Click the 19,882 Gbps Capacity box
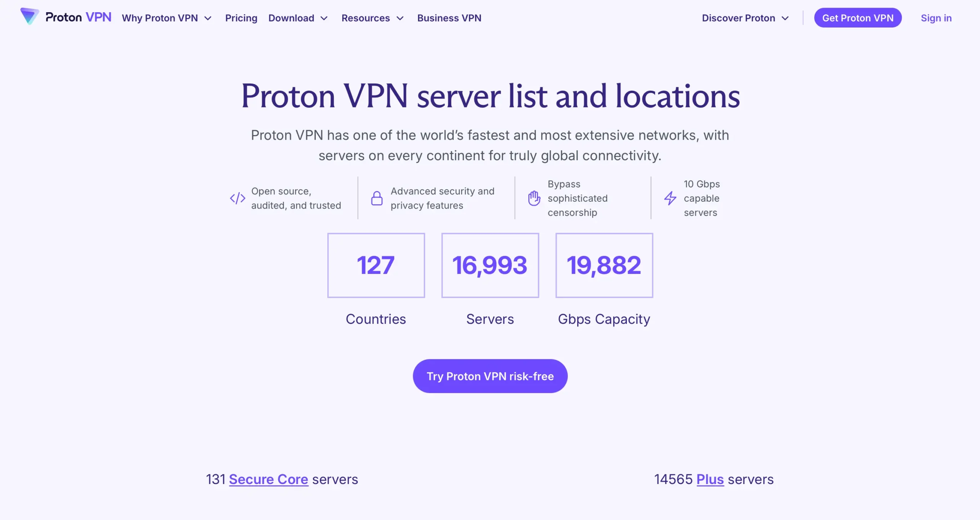The width and height of the screenshot is (980, 520). 604,265
